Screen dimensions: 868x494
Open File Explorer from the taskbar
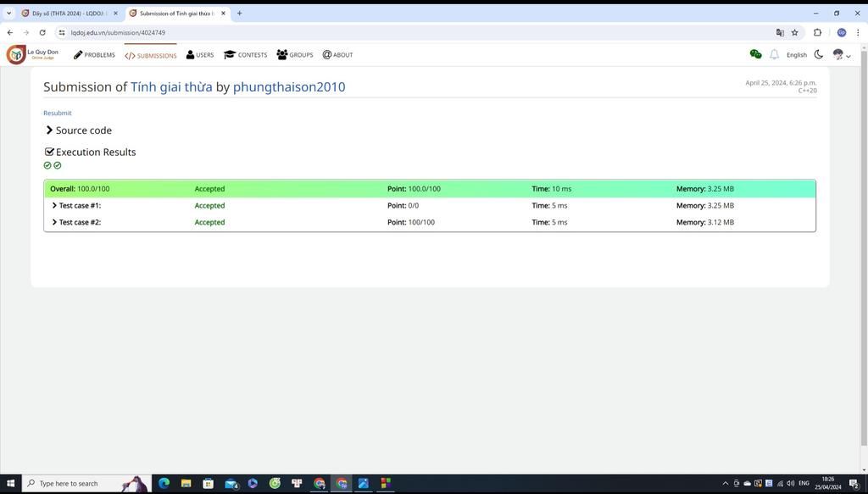186,484
